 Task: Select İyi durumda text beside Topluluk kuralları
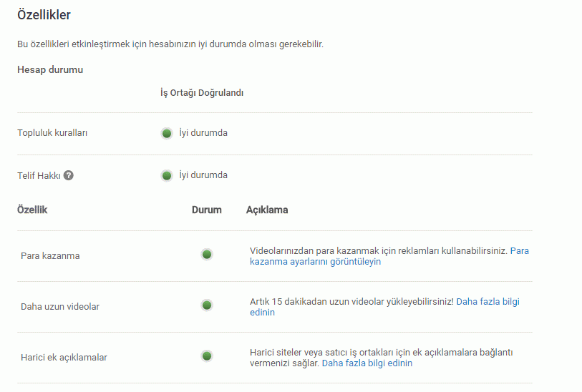click(203, 133)
